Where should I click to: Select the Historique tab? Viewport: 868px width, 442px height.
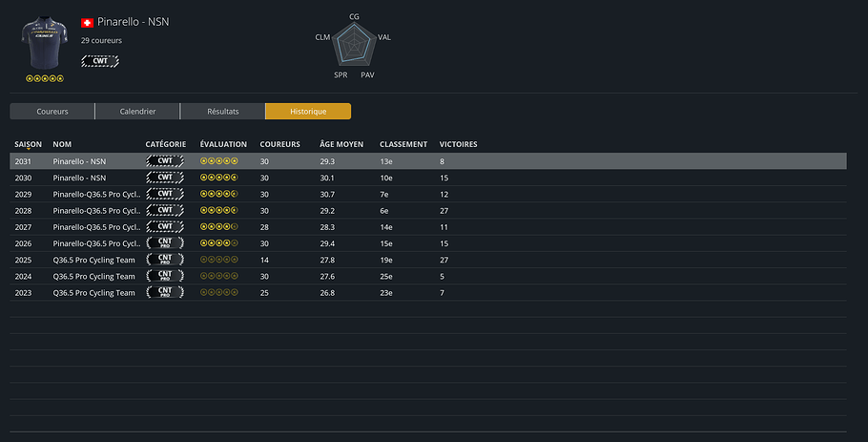307,112
